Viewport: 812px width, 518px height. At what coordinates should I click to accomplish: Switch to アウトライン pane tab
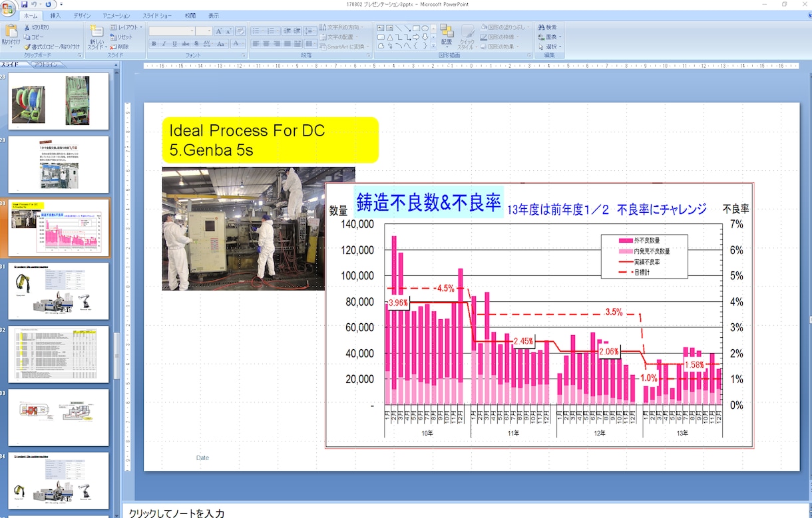pyautogui.click(x=47, y=65)
